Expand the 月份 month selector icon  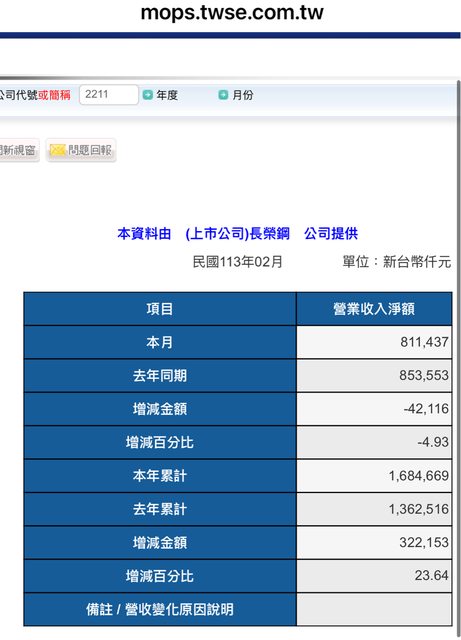click(223, 95)
